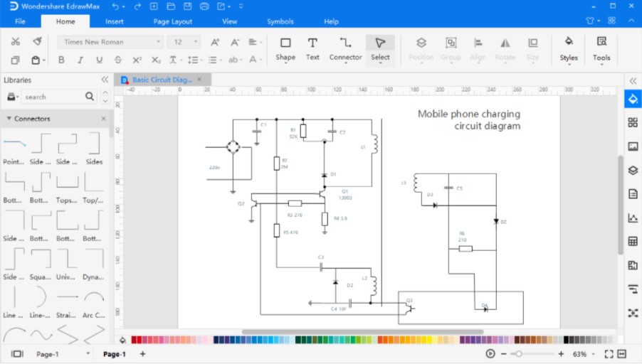
Task: Collapse the Connectors library section
Action: click(9, 119)
